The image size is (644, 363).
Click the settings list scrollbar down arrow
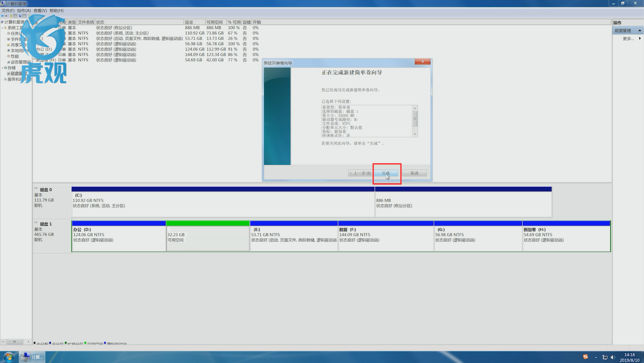tap(415, 134)
